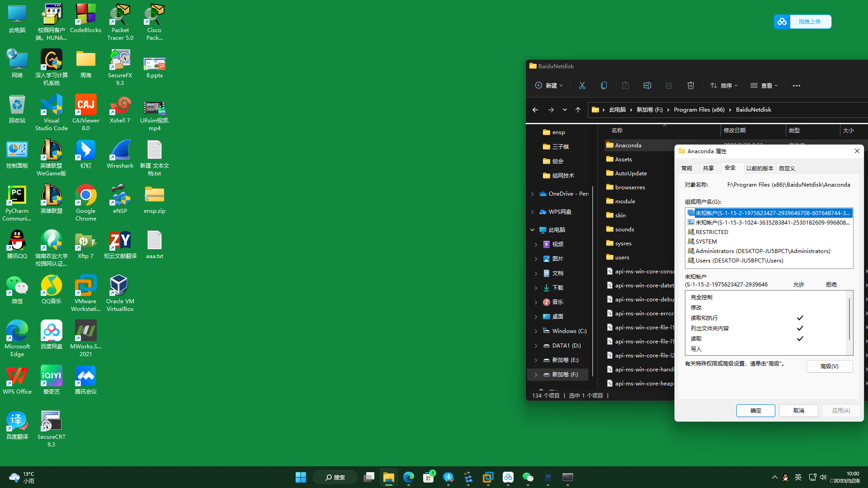The height and width of the screenshot is (488, 868).
Task: Open SecureCRT 9.3 desktop icon
Action: [51, 429]
